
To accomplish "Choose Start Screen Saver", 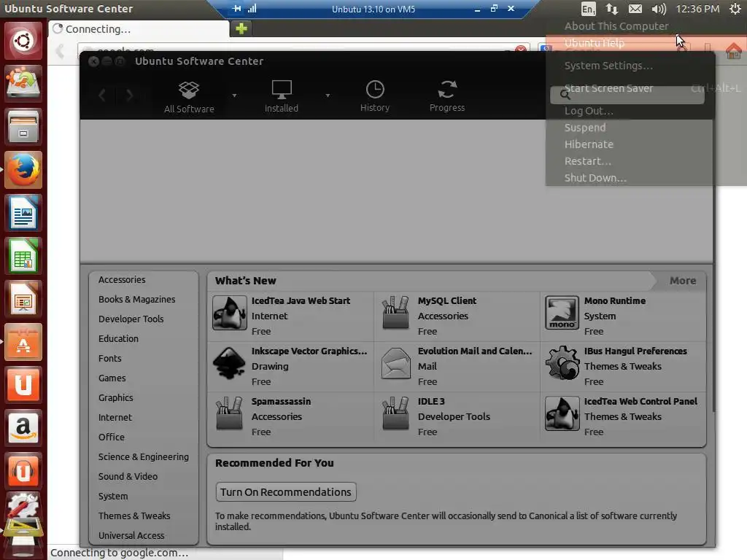I will [x=608, y=88].
